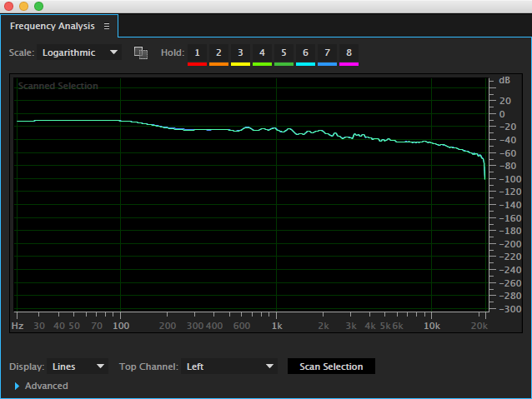Toggle Hold button 8

point(349,55)
